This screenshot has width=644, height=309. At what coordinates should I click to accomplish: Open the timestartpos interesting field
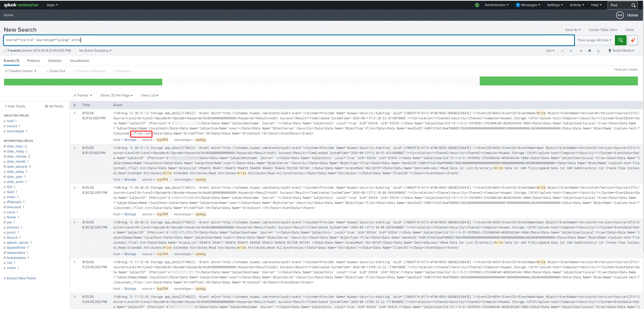click(16, 258)
